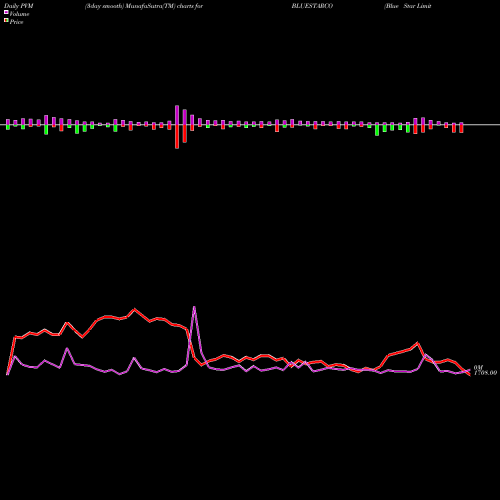
Task: Click the 'MunafaSutra(TM) charts for' heading
Action: tap(164, 6)
